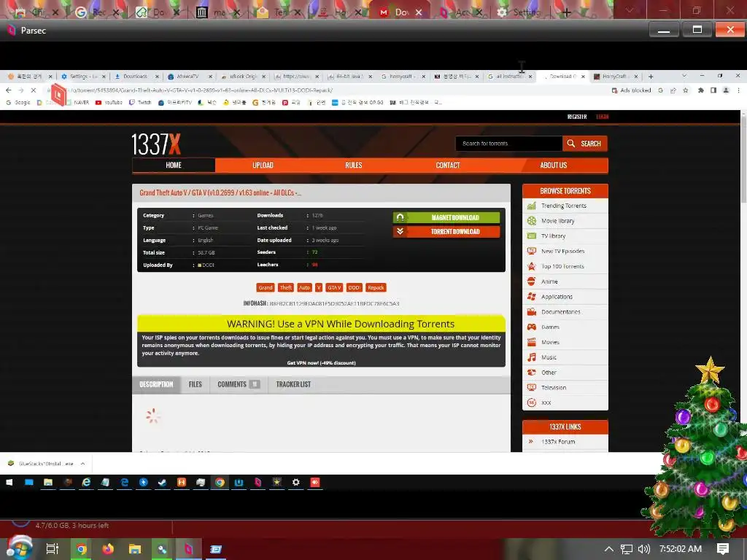Open the RULES menu item
This screenshot has height=560, width=747.
(354, 166)
